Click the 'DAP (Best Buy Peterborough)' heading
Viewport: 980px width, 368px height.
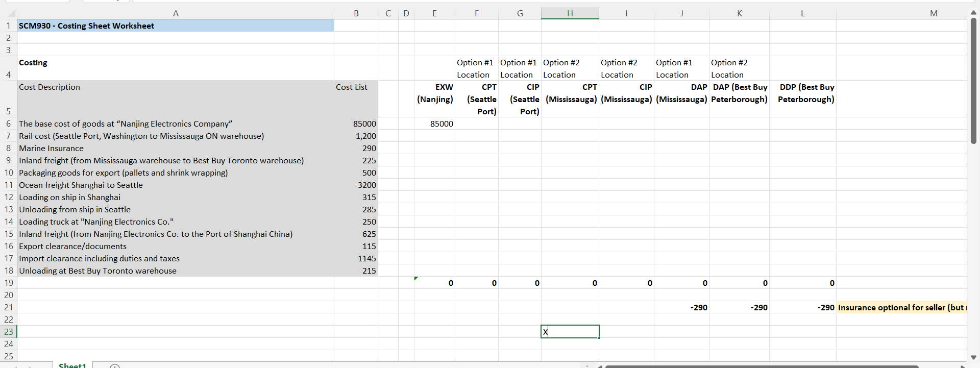click(740, 99)
